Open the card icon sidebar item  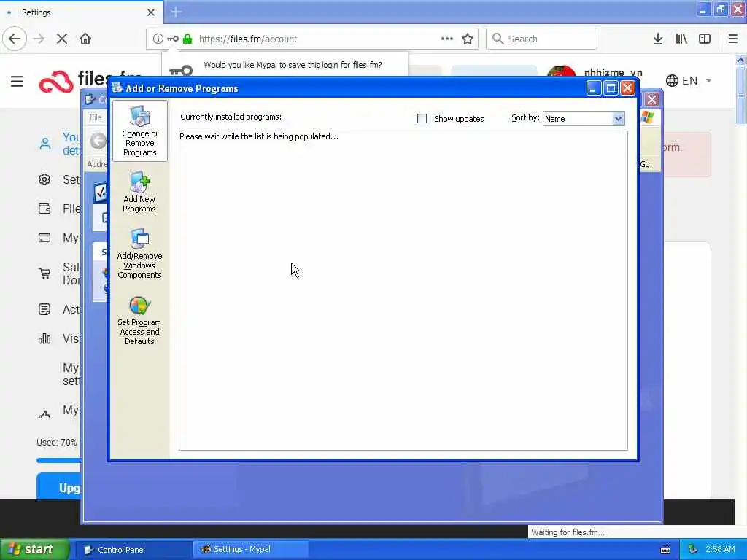[44, 238]
